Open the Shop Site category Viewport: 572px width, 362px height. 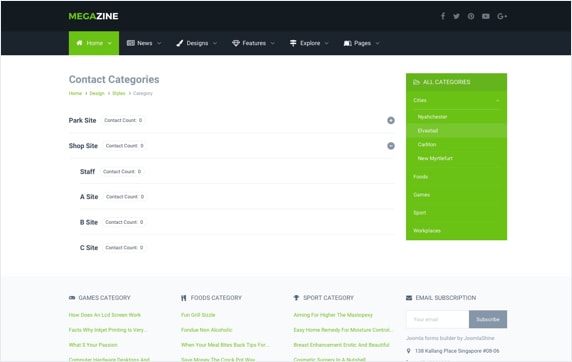click(83, 146)
